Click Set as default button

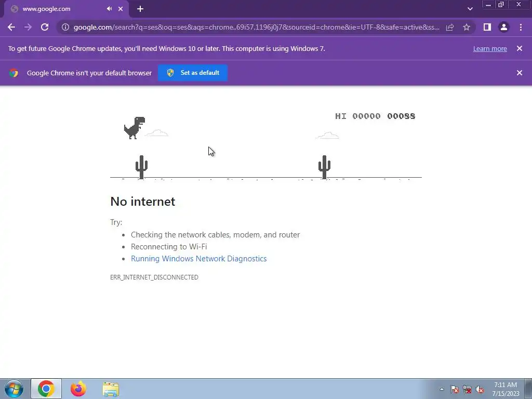pos(193,73)
